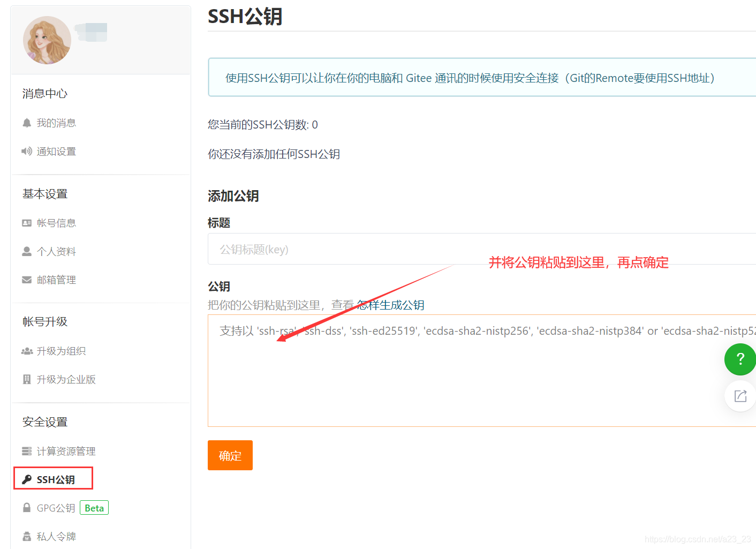Screen dimensions: 756x549
Task: Open the floating question mark help button
Action: click(x=740, y=359)
